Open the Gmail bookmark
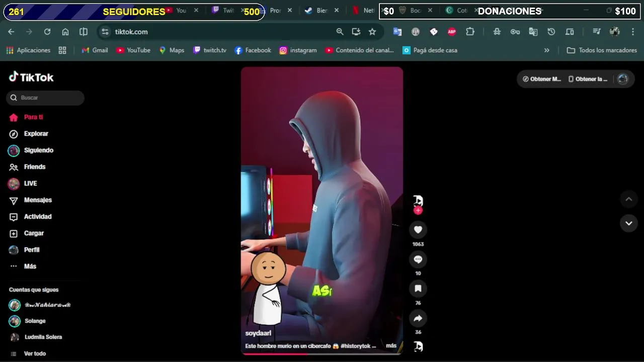Image resolution: width=644 pixels, height=362 pixels. [x=95, y=50]
